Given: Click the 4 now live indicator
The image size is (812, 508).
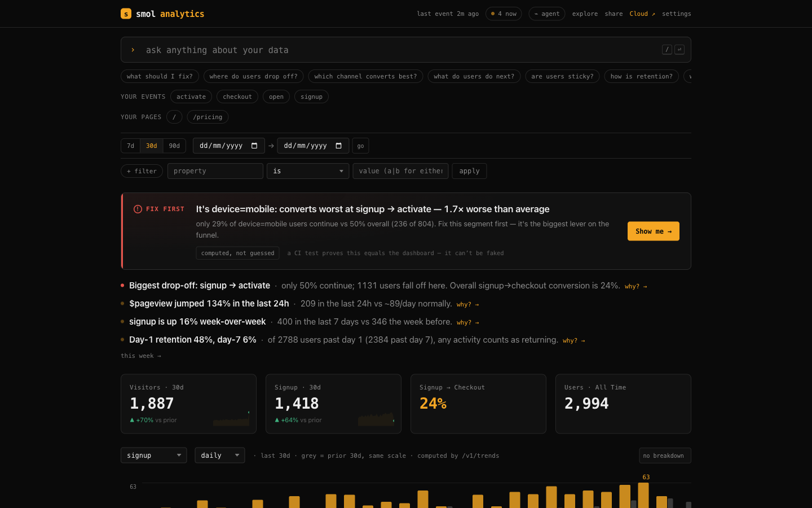Looking at the screenshot, I should tap(504, 14).
